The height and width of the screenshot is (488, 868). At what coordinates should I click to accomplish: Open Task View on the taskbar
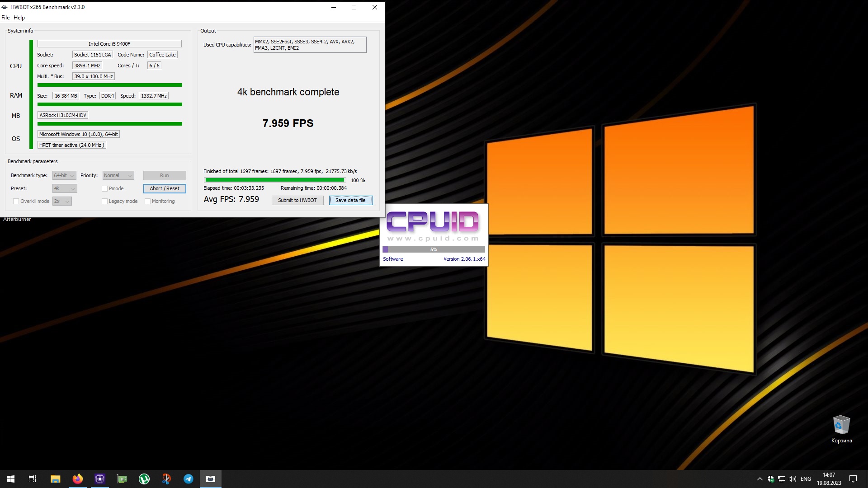(x=33, y=479)
